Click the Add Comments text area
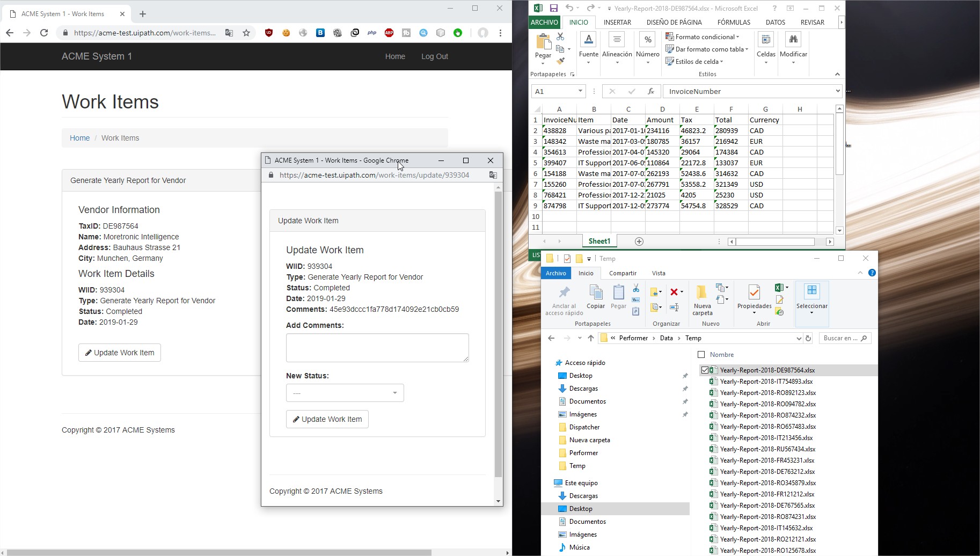The height and width of the screenshot is (556, 980). tap(377, 348)
